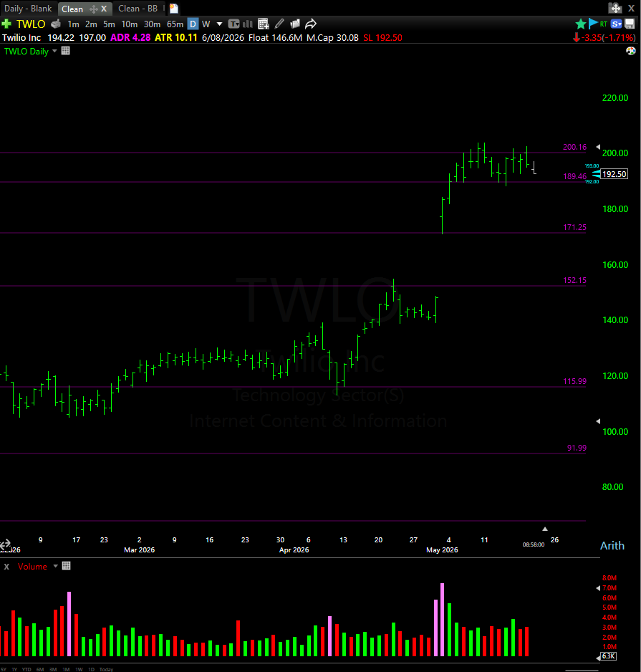Switch to 65m timeframe
The width and height of the screenshot is (641, 672).
[x=175, y=24]
